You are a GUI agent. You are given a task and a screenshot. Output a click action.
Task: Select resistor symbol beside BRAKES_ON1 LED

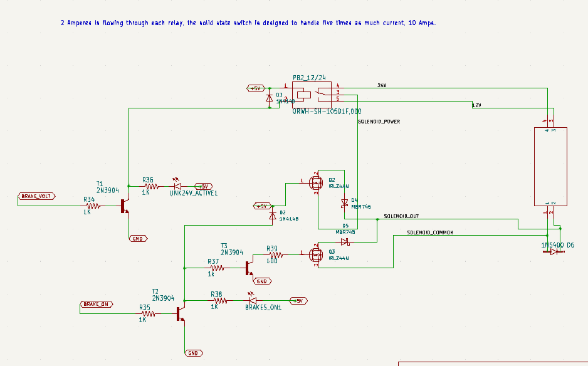click(x=220, y=301)
